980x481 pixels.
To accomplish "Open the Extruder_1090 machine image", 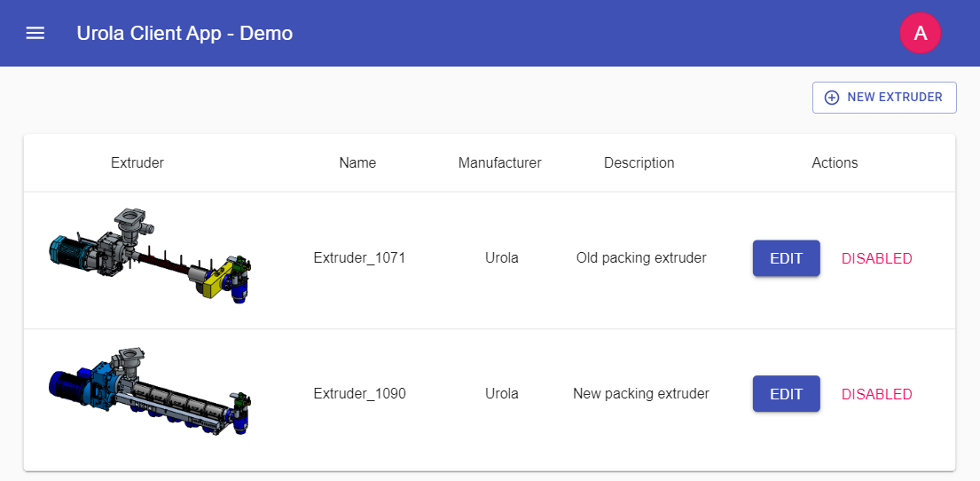I will [x=150, y=391].
